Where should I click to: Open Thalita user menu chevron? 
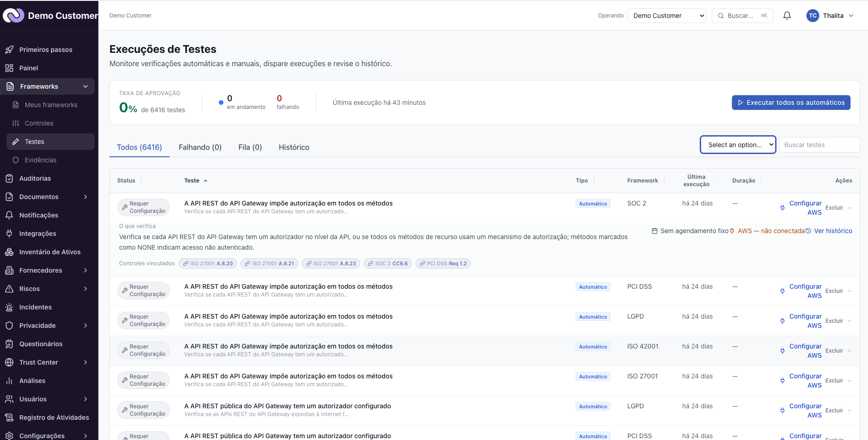(x=851, y=16)
